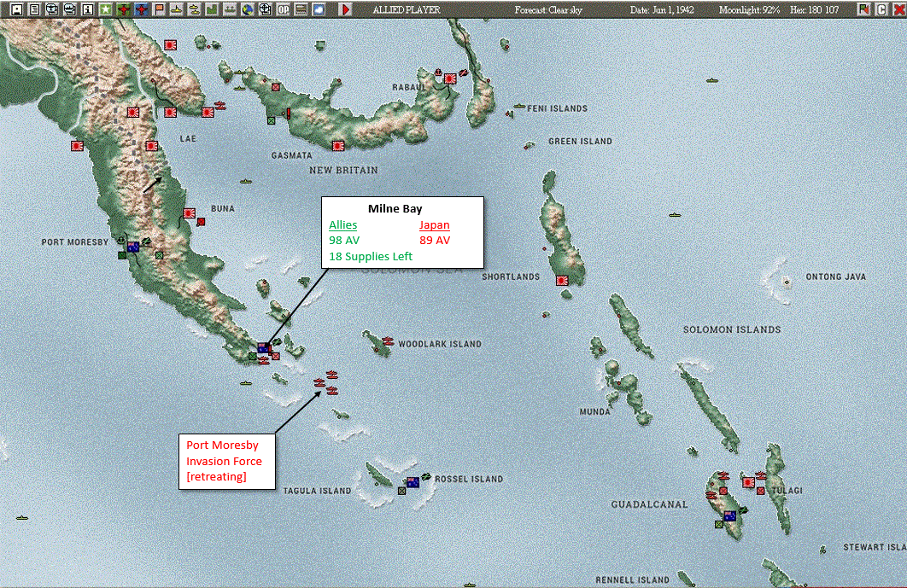
Task: Click the 'Date: Jun 1, 1942' text
Action: point(662,10)
